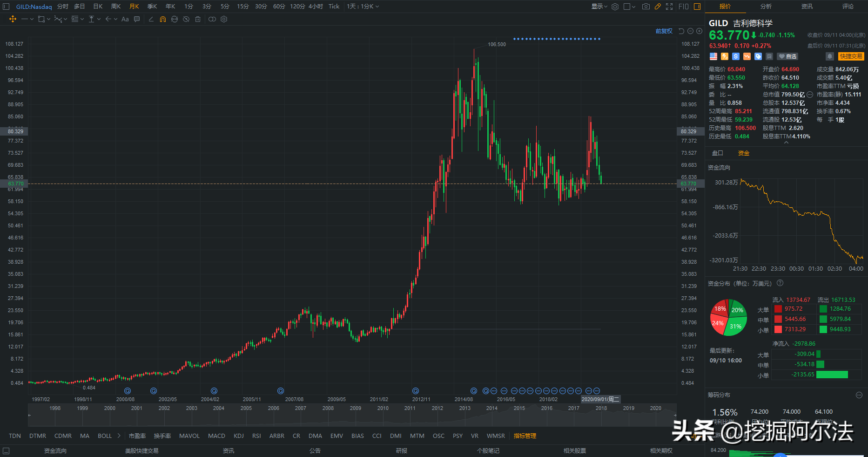
Task: Add GILD to 自选 watchlist
Action: tap(787, 56)
